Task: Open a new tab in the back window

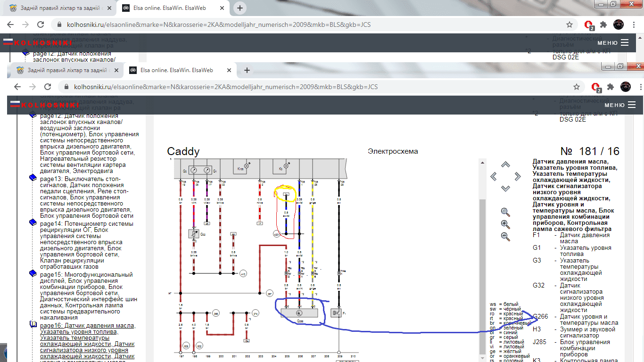Action: point(240,8)
